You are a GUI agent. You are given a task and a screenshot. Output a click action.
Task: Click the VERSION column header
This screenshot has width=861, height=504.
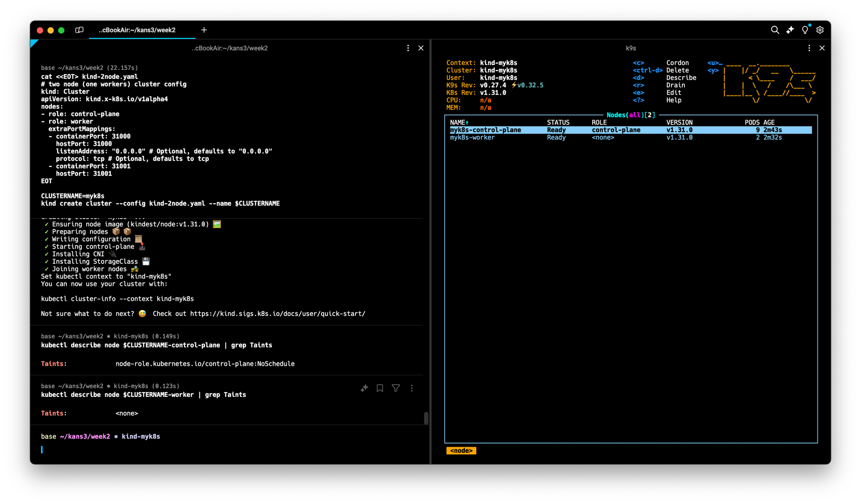(679, 123)
